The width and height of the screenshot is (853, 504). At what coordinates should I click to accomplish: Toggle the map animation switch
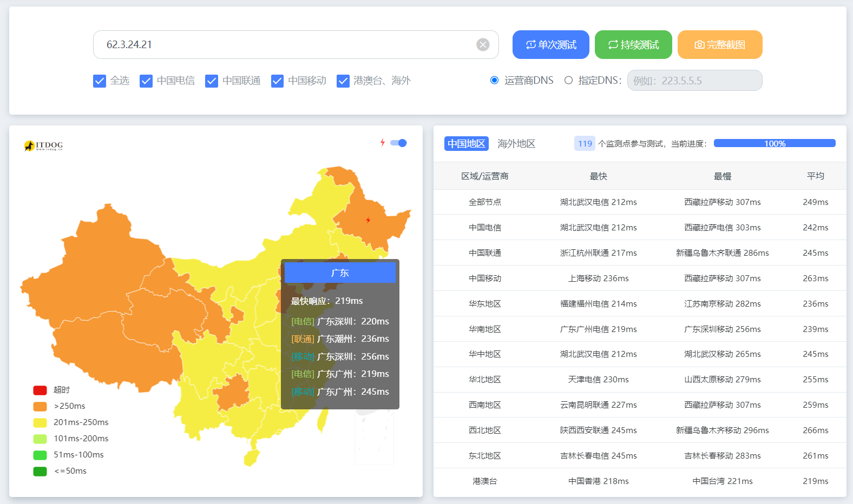point(399,143)
